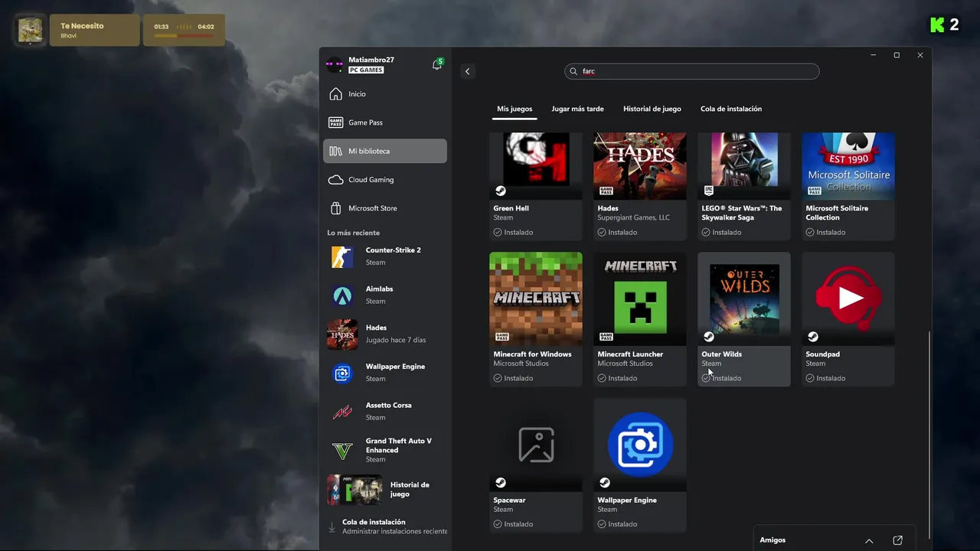
Task: Click Lo más reciente heading
Action: pyautogui.click(x=354, y=233)
